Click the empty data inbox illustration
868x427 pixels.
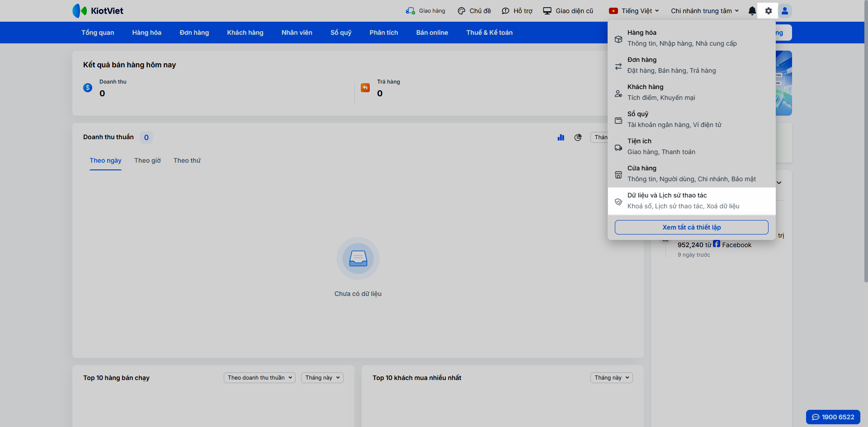coord(358,258)
